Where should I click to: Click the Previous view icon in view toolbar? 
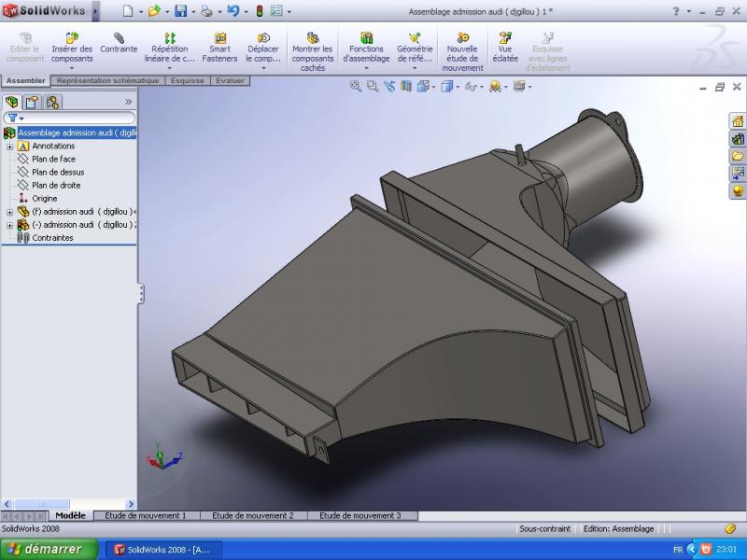[x=389, y=86]
